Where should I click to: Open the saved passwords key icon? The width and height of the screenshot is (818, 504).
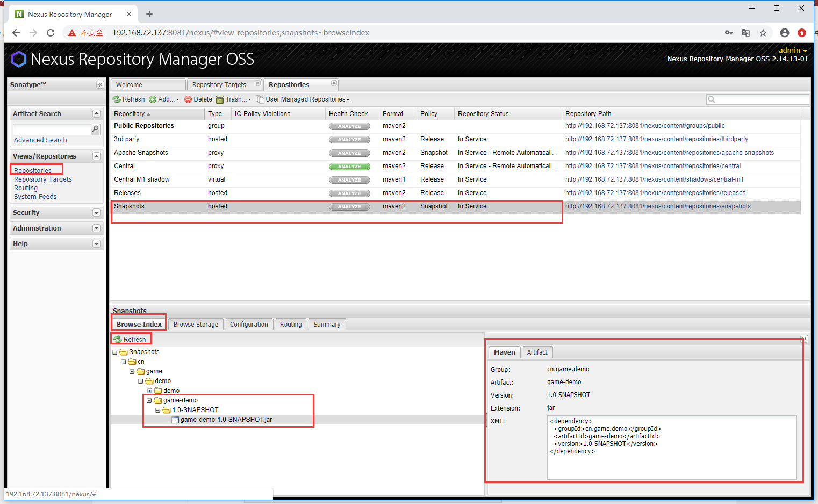pyautogui.click(x=729, y=33)
